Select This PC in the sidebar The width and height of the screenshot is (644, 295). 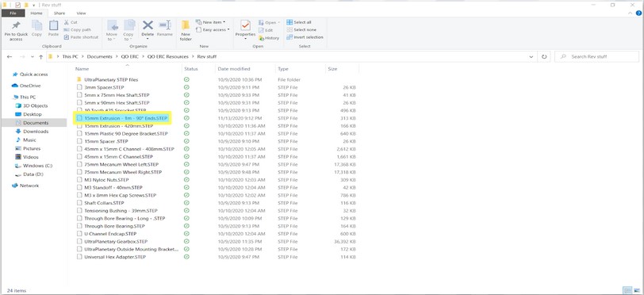[x=24, y=98]
